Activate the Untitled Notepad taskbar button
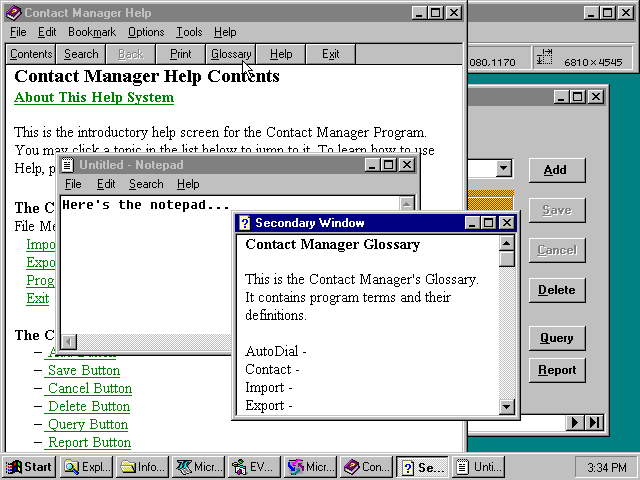The height and width of the screenshot is (480, 640). tap(479, 467)
